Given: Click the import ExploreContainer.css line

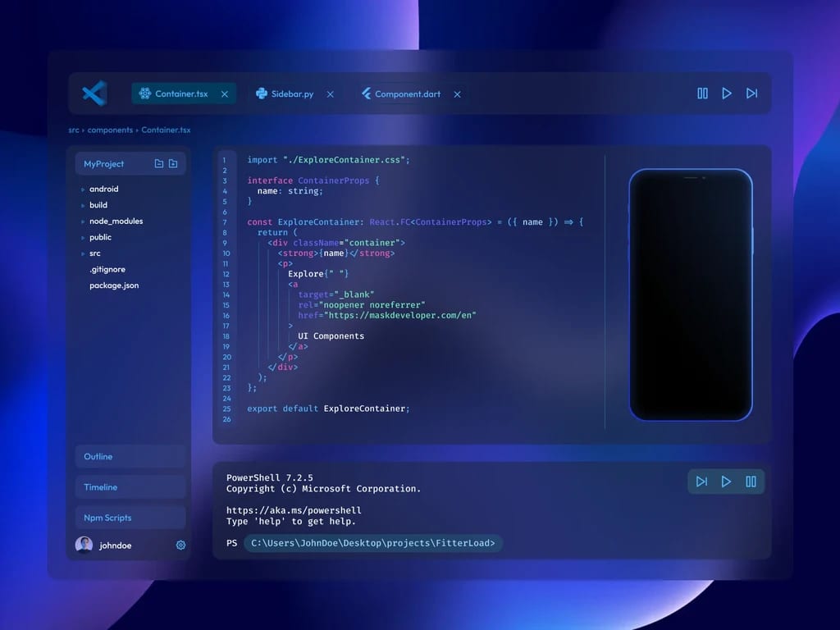Looking at the screenshot, I should [328, 160].
